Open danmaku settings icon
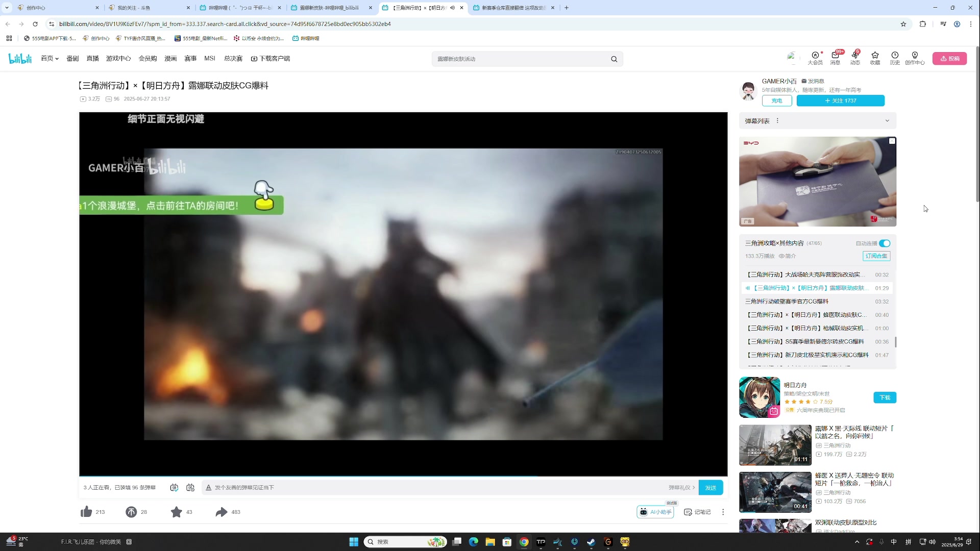Screen dimensions: 980x551 (x=190, y=488)
